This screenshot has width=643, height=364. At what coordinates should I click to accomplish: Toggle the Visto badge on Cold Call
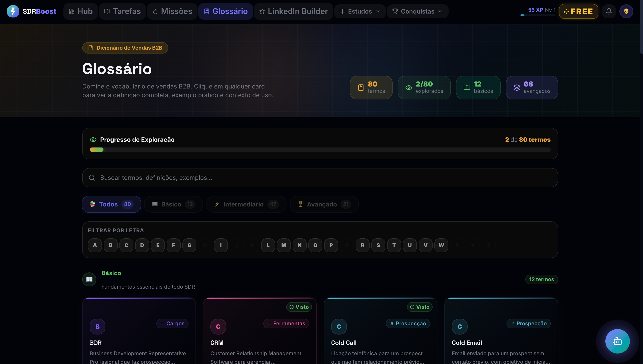pyautogui.click(x=419, y=307)
